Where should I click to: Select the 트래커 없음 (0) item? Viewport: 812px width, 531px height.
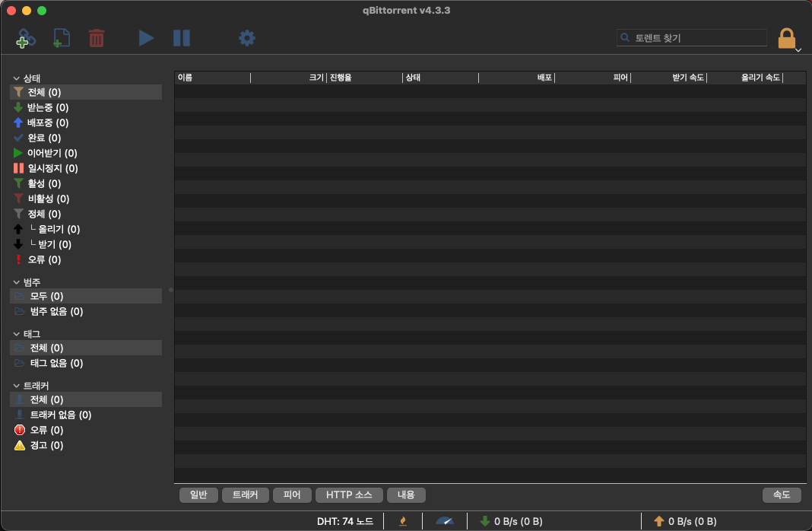(x=86, y=415)
